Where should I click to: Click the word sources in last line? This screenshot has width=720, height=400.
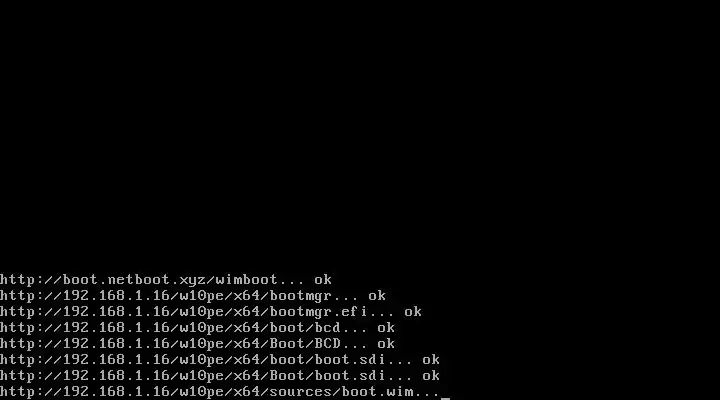301,392
